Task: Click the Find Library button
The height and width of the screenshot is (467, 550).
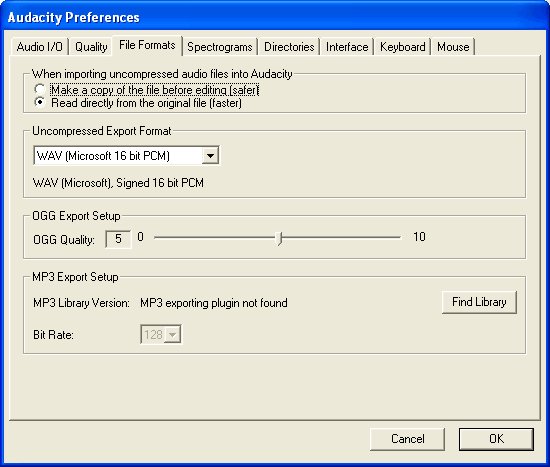Action: (x=479, y=302)
